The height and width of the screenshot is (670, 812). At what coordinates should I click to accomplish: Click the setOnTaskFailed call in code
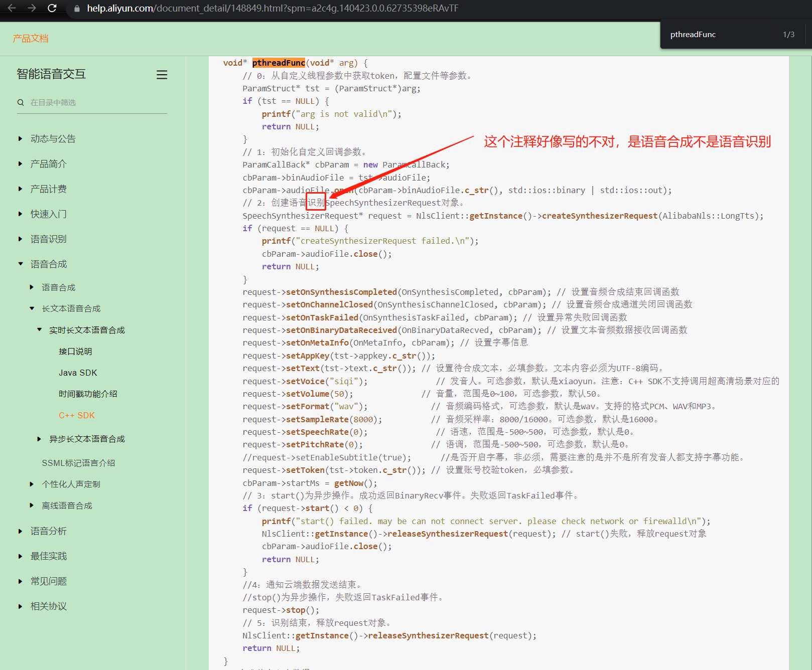(x=322, y=317)
